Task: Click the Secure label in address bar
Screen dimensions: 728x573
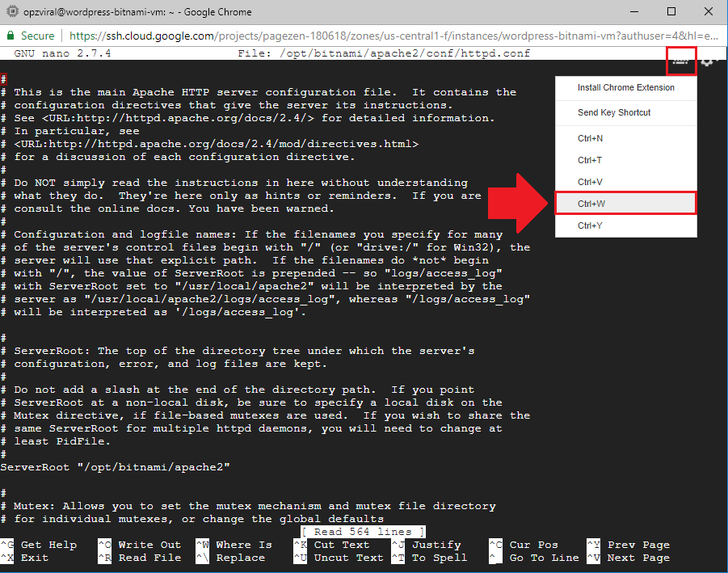Action: (37, 36)
